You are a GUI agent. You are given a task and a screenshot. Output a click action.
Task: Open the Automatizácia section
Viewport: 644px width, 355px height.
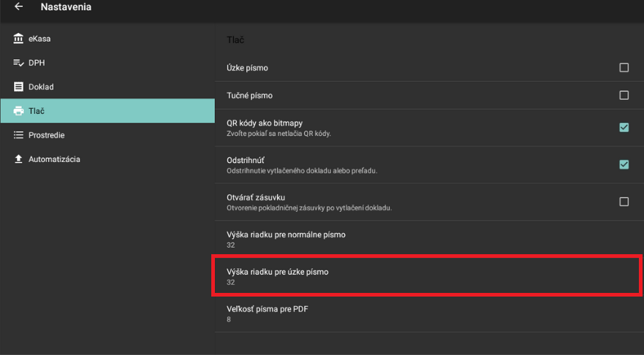tap(54, 159)
